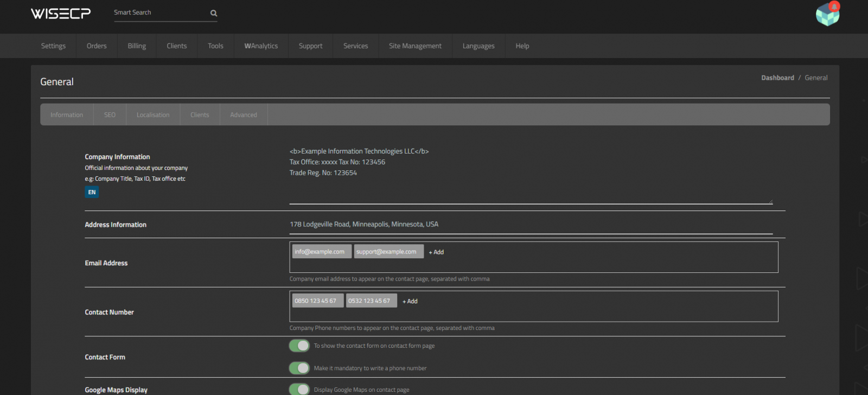Click + Add in Email Address box
This screenshot has width=868, height=395.
[436, 252]
